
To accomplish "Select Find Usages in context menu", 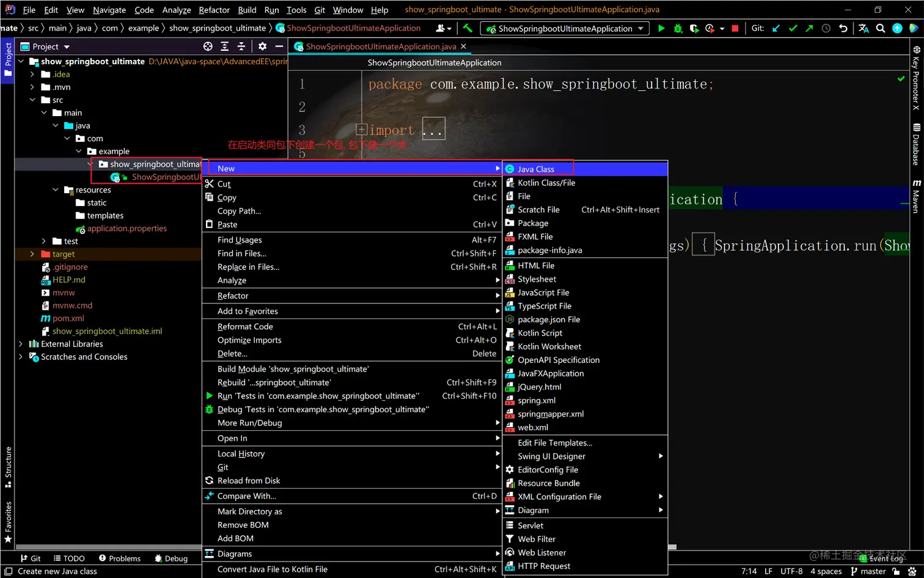I will [351, 240].
